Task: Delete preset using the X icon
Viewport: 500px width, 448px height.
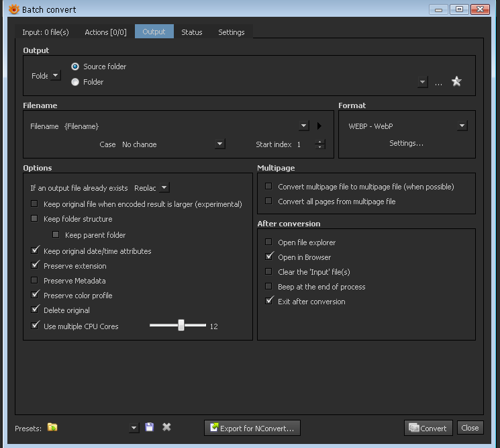Action: [166, 428]
